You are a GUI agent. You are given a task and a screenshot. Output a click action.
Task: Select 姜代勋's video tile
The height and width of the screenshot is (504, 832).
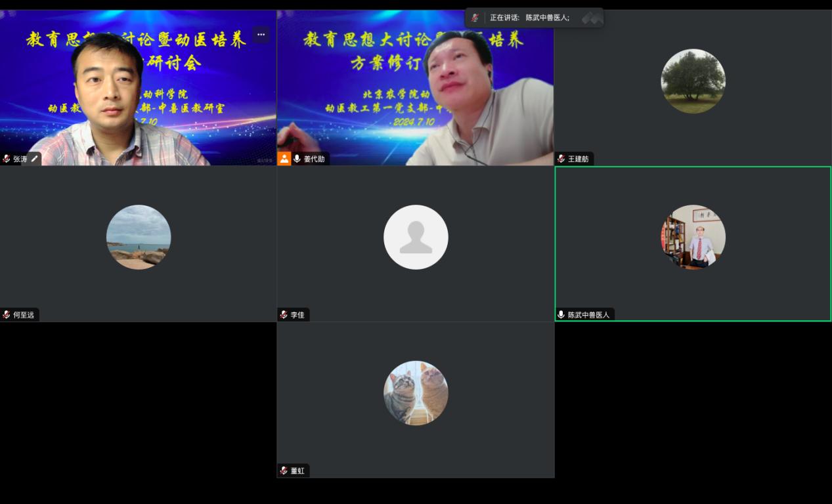[x=415, y=87]
